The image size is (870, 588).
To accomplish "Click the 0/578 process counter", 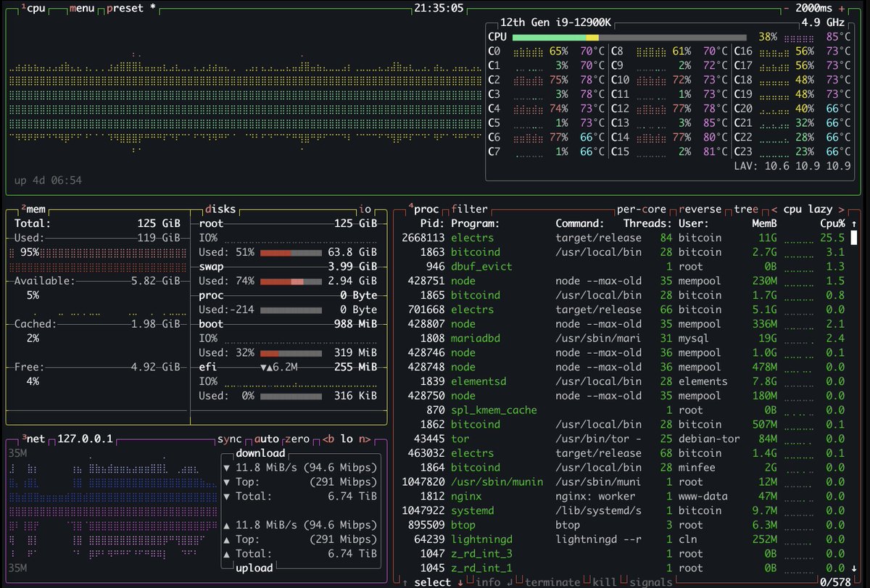I will coord(834,581).
